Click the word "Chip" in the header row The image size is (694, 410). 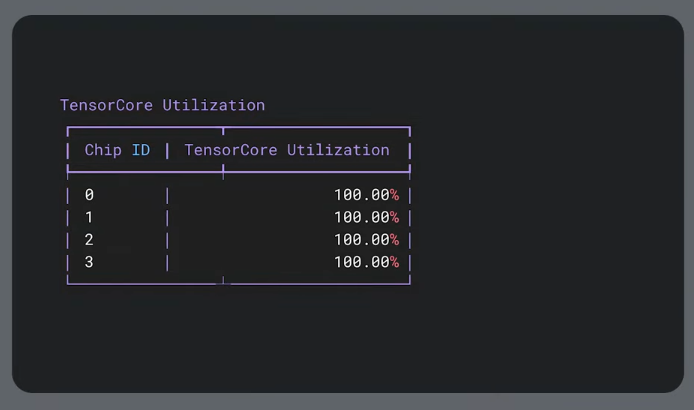click(x=103, y=150)
